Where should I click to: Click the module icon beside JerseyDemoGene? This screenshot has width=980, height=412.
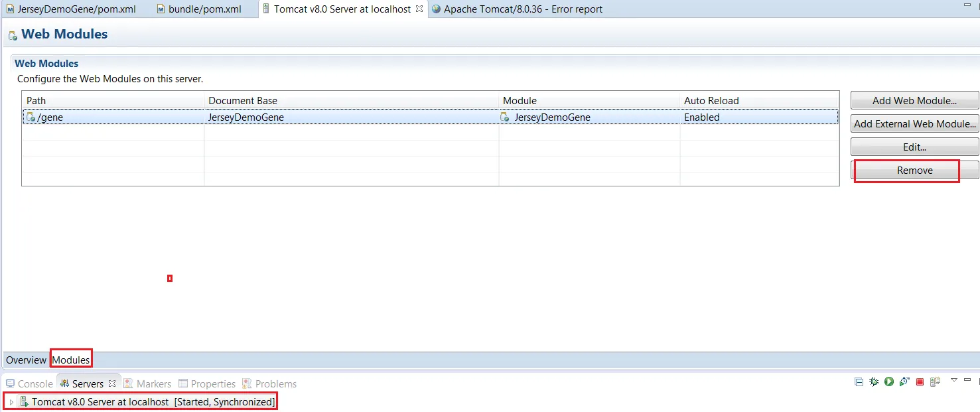(x=506, y=117)
